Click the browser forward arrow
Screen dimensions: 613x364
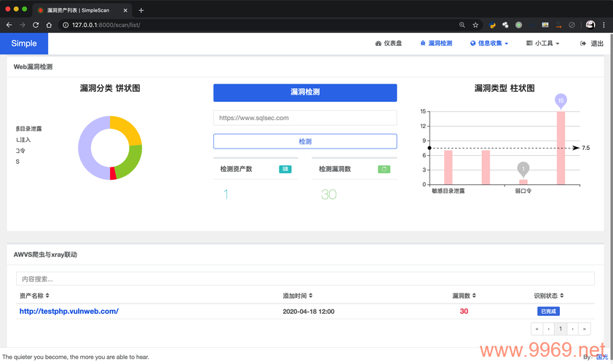(23, 25)
